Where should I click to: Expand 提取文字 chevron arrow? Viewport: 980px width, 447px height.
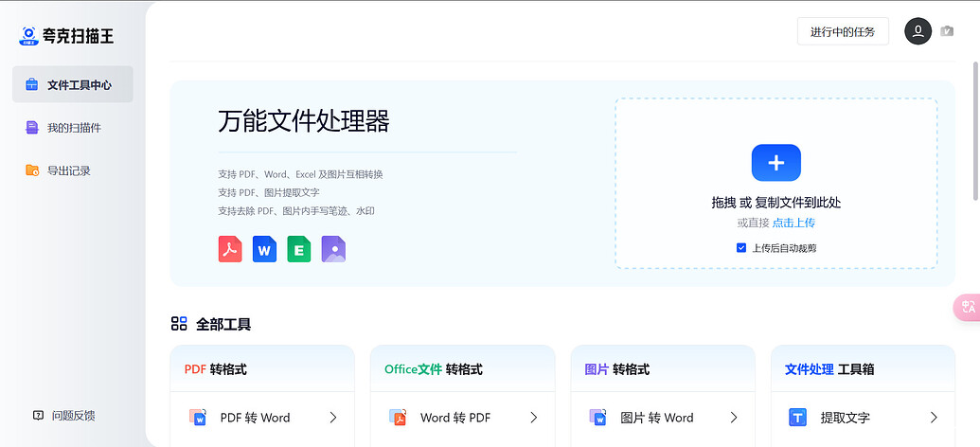(x=934, y=418)
